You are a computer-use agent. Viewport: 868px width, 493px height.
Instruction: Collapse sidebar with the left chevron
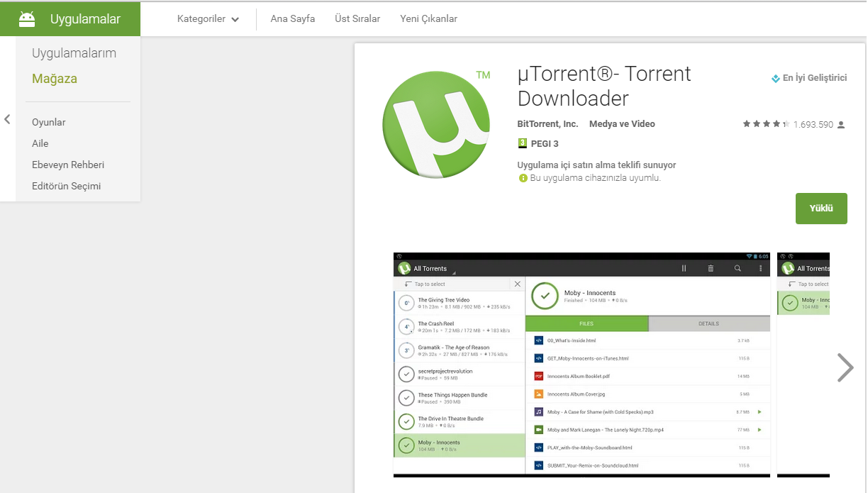pos(7,119)
